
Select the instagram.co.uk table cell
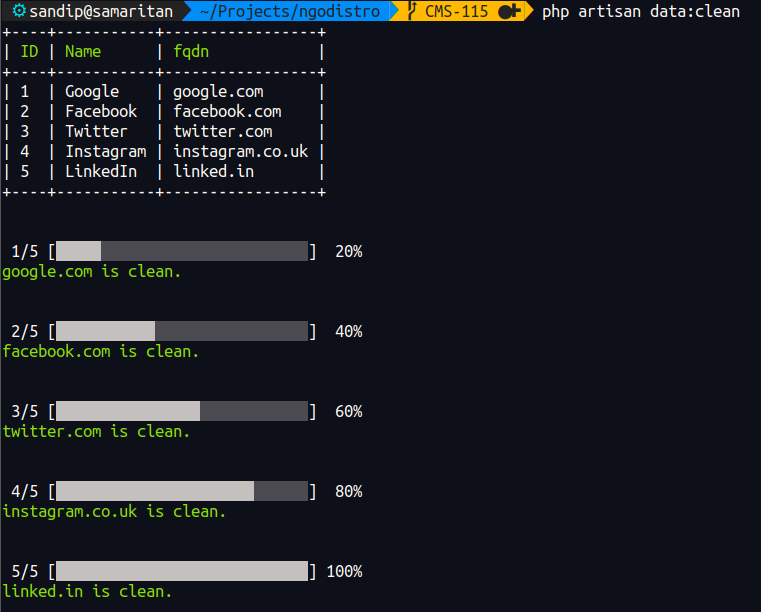click(241, 152)
